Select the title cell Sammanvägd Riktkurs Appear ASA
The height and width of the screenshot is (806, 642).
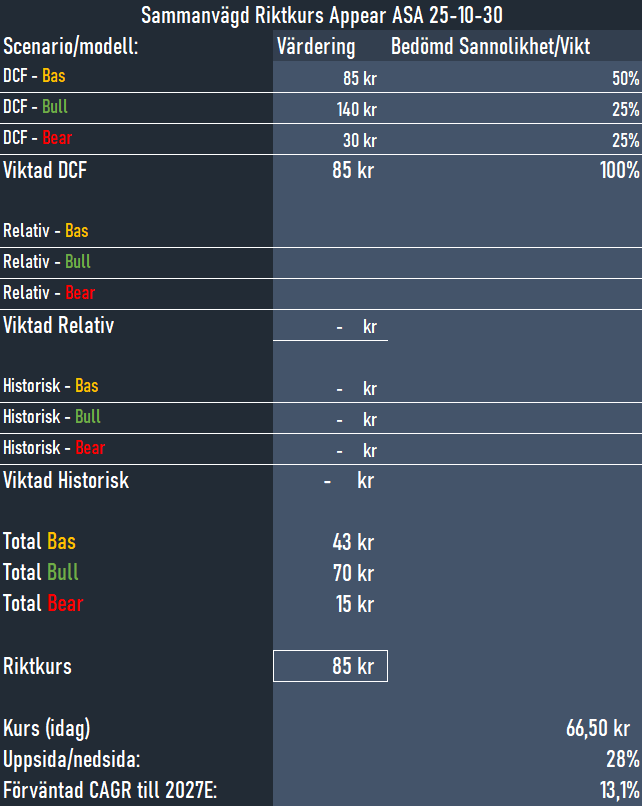click(321, 15)
